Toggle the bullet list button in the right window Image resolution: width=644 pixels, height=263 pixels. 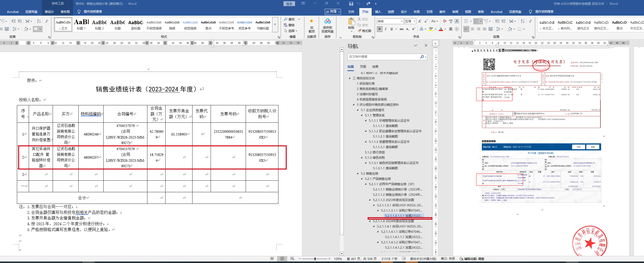click(466, 21)
